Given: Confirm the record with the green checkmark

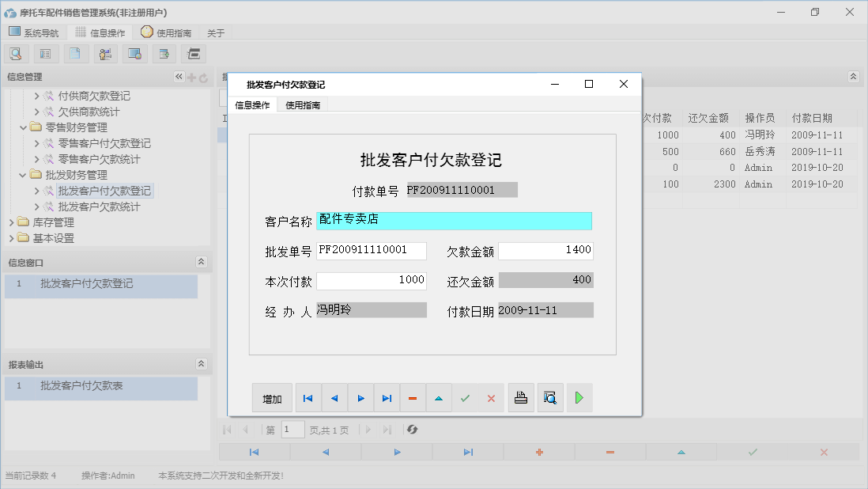Looking at the screenshot, I should (466, 397).
